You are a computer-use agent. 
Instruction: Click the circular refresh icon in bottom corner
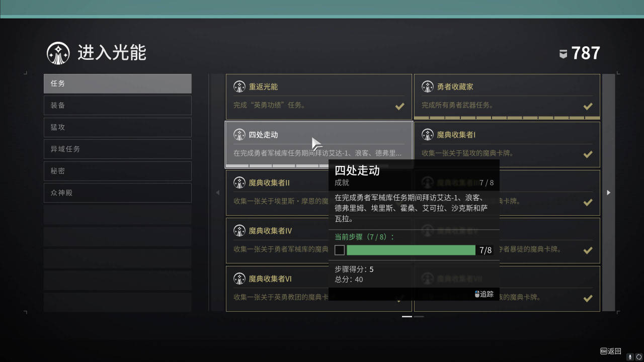coord(639,356)
